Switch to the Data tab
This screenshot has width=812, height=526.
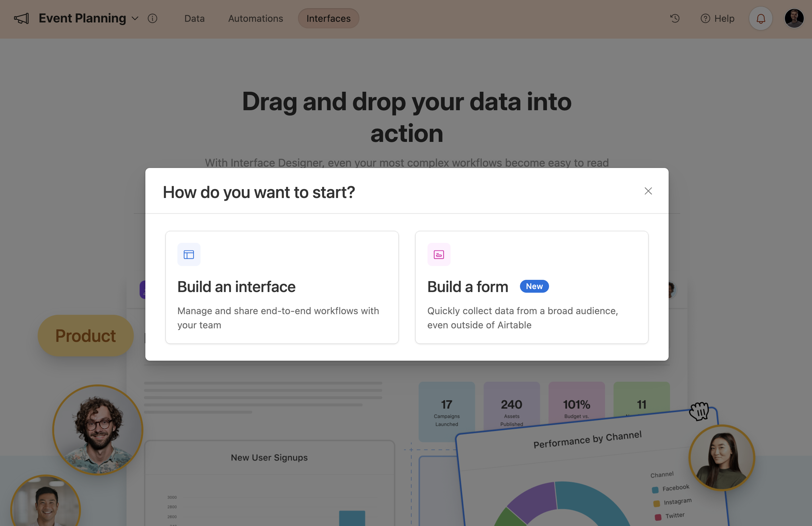pos(195,18)
